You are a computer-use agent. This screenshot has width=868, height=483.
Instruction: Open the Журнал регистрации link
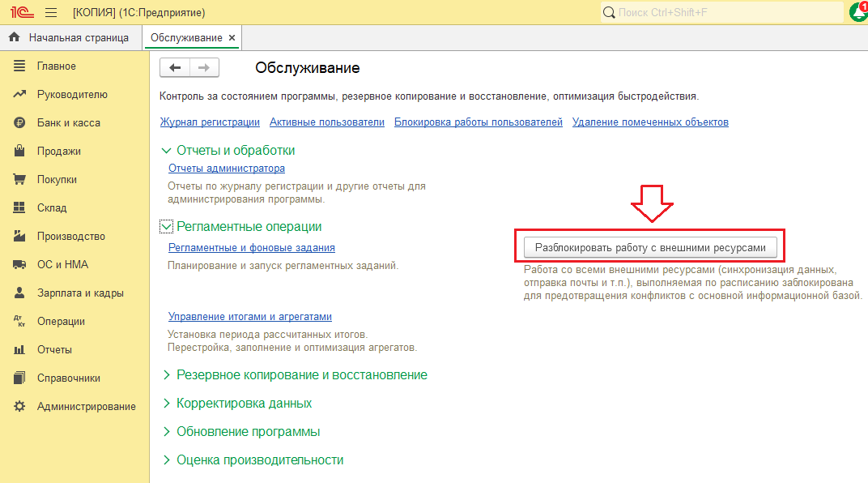tap(210, 122)
